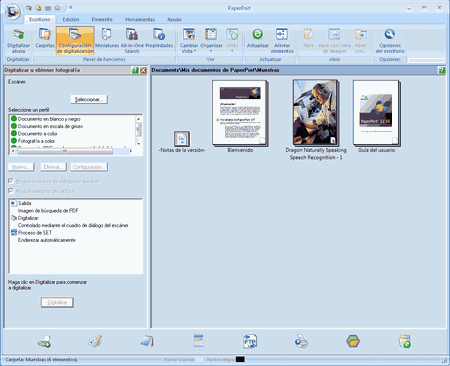Click the FTP icon in Send To bar
This screenshot has width=450, height=366.
pyautogui.click(x=250, y=342)
